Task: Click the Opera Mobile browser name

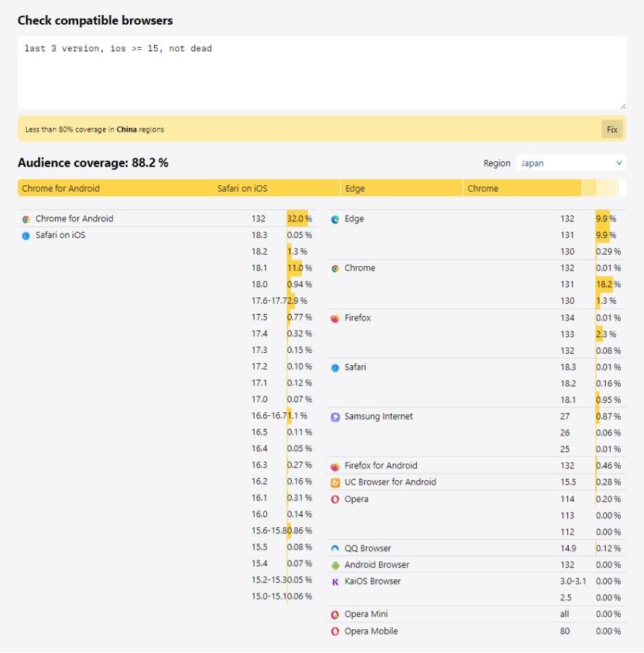Action: click(371, 631)
